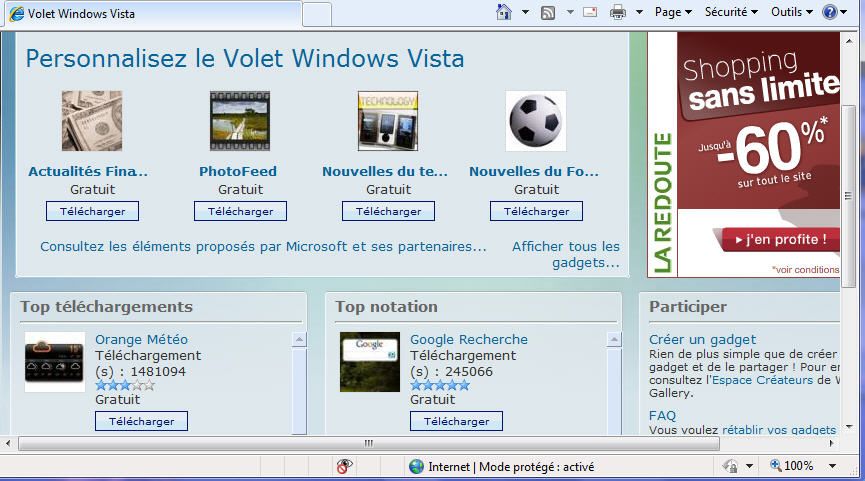Download the Nouvelles du Fo... gadget
Viewport: 865px width, 481px height.
pos(536,211)
